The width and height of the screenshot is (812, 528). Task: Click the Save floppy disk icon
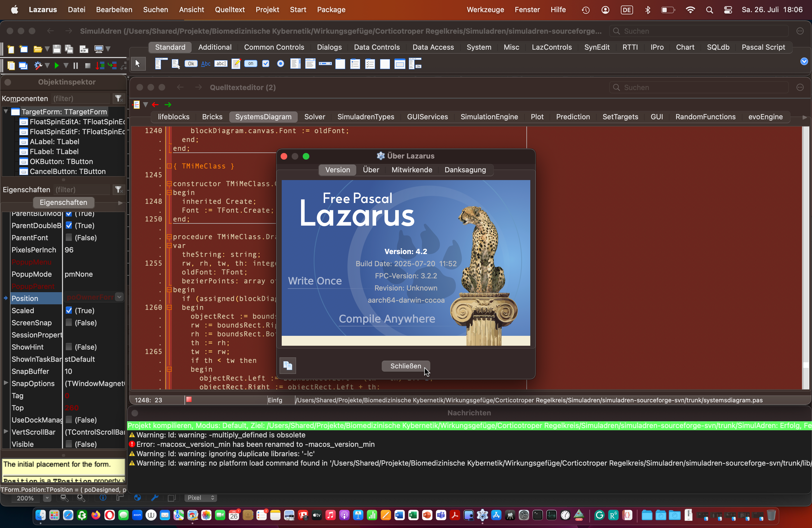click(57, 49)
